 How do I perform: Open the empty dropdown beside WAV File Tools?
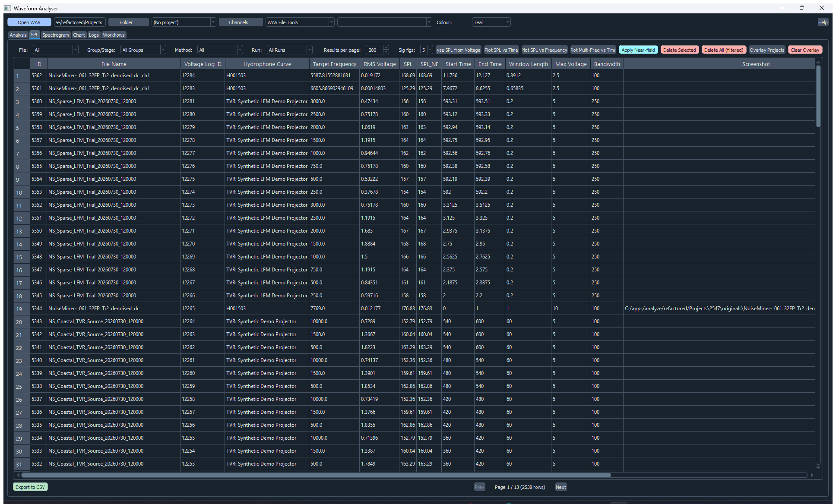[384, 22]
